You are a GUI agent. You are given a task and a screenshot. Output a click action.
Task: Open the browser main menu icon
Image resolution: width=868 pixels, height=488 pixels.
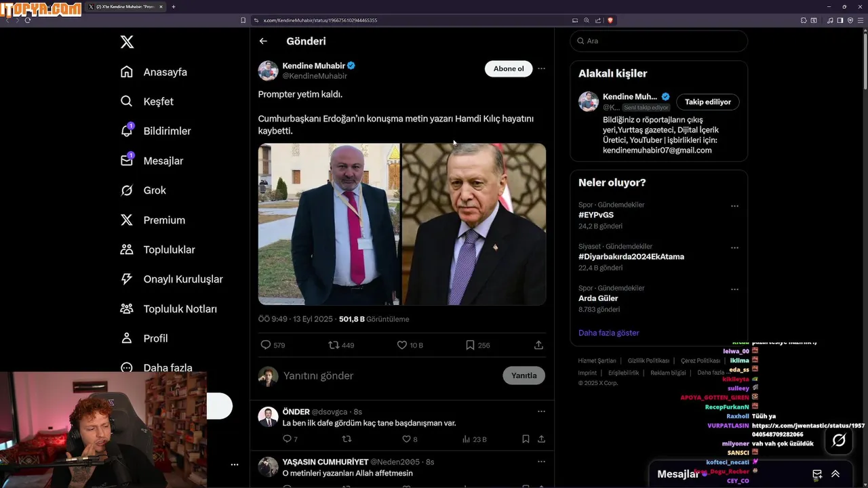pyautogui.click(x=861, y=20)
